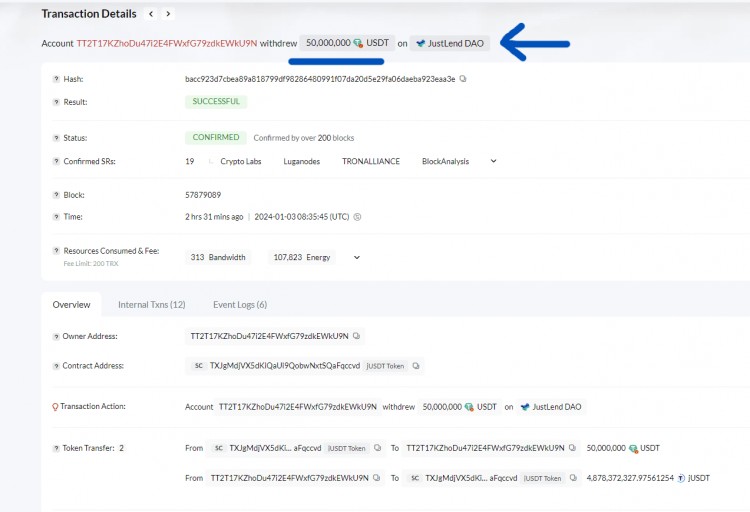The image size is (750, 512).
Task: Click help icon beside Confirmed SRs
Action: [x=54, y=160]
